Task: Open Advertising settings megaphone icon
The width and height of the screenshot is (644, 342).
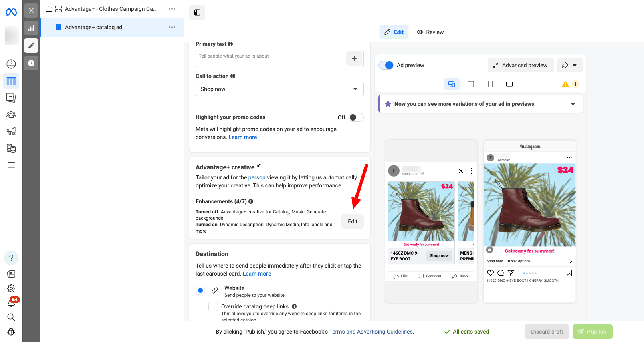Action: coord(11,131)
